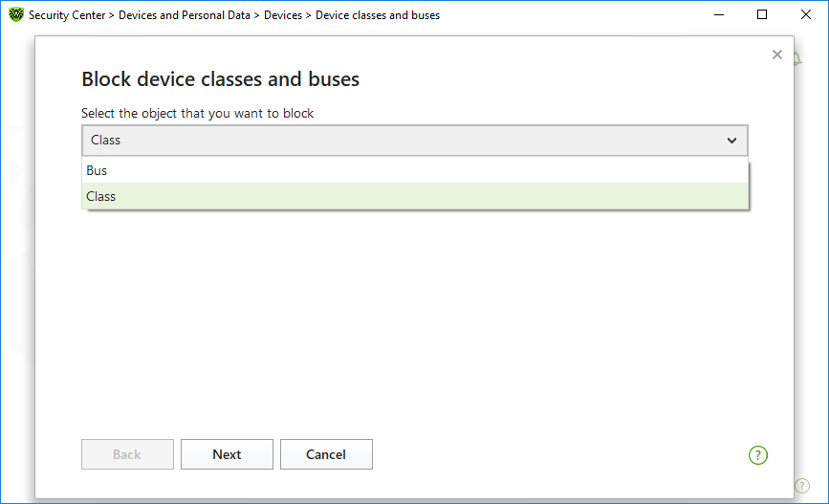
Task: Minimize the Security Center window
Action: click(x=718, y=14)
